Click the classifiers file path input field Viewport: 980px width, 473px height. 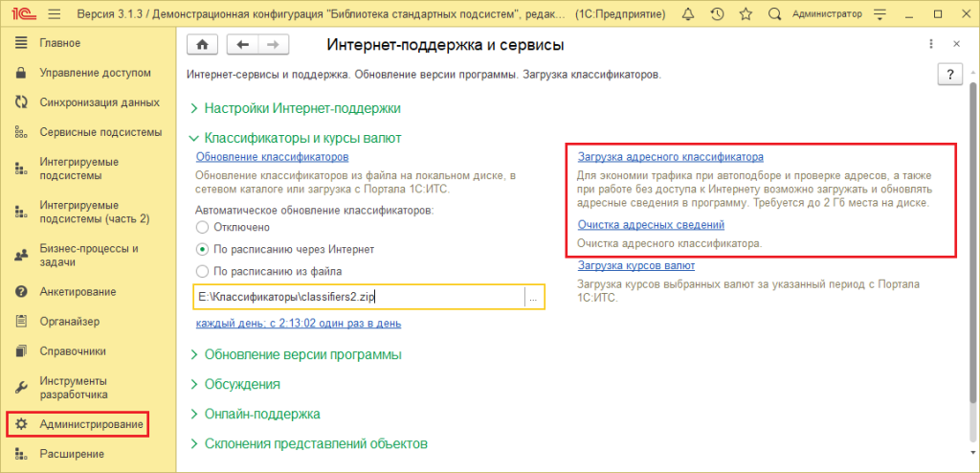(358, 298)
